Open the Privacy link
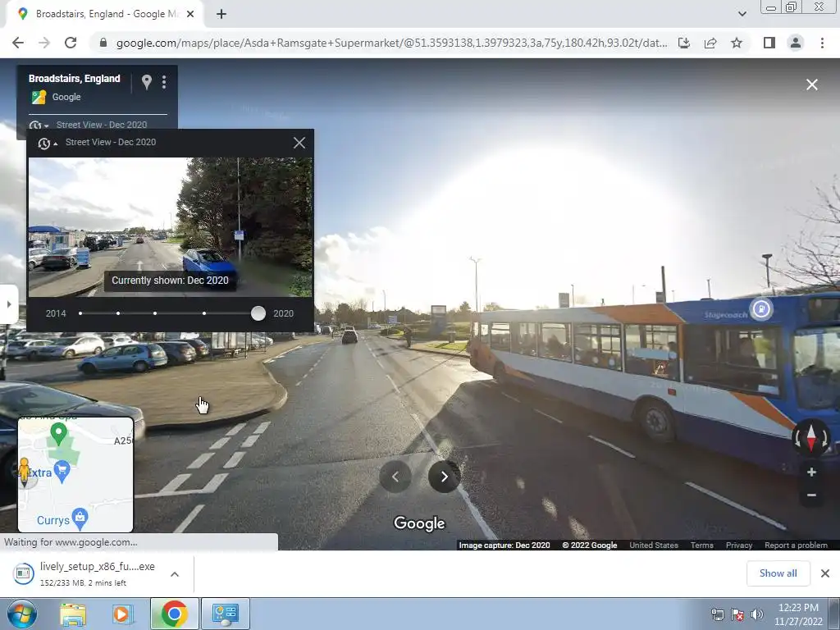Screen dimensions: 840x630 click(x=739, y=546)
